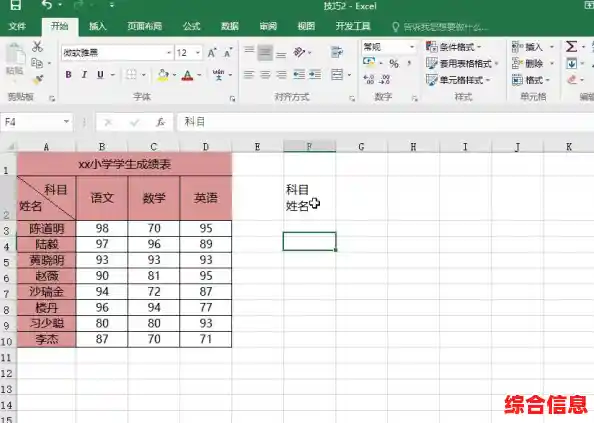Switch to the 数据 tab
594x423 pixels.
(230, 26)
